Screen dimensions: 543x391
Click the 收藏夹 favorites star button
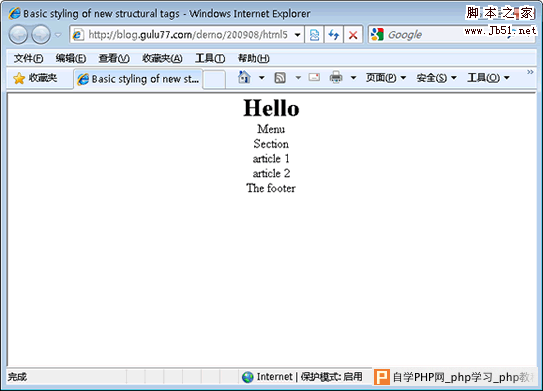coord(35,78)
